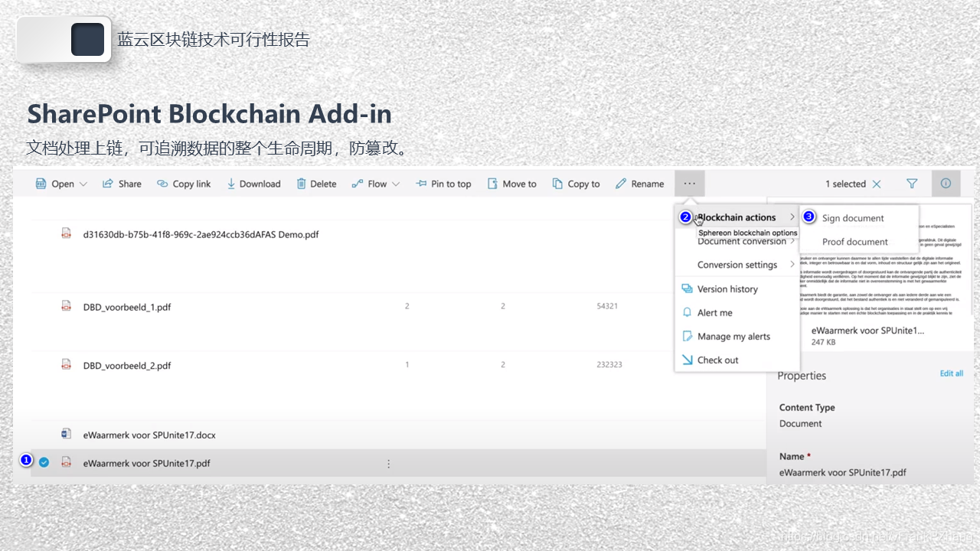Clear selection with the X next to 1 selected
This screenshot has height=551, width=980.
coord(877,184)
